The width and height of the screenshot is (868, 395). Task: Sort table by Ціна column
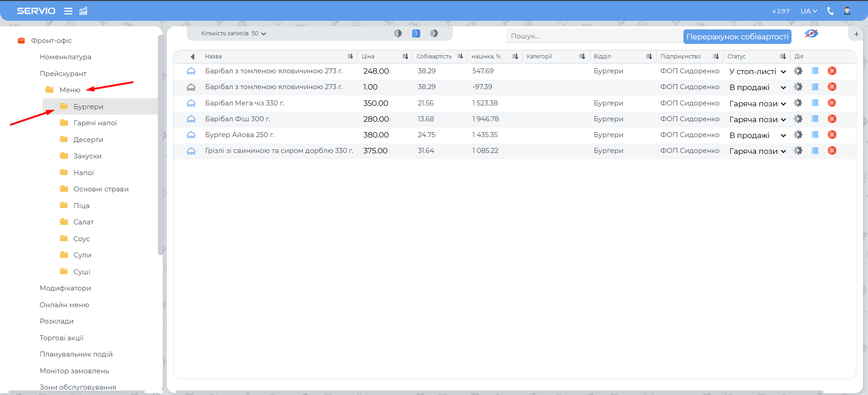(405, 57)
